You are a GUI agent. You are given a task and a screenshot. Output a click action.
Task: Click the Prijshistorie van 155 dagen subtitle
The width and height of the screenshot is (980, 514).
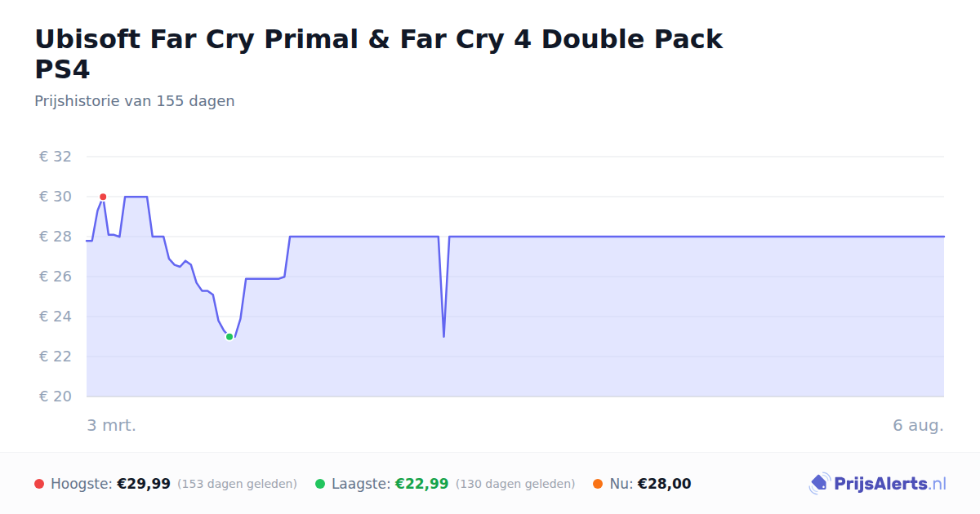135,101
